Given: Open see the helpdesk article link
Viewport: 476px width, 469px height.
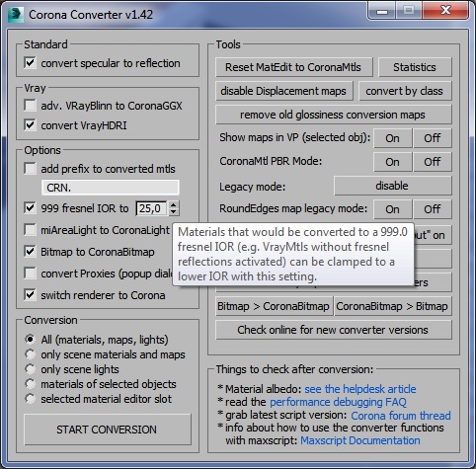Looking at the screenshot, I should point(360,389).
